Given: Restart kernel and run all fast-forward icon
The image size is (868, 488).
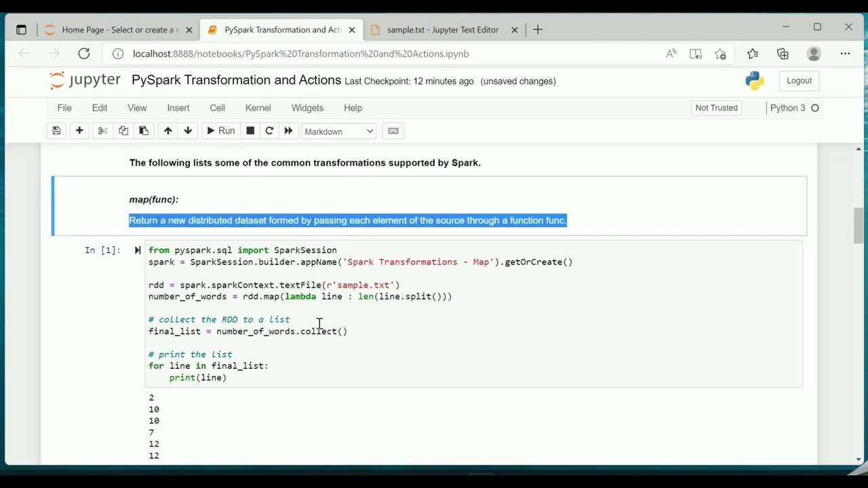Looking at the screenshot, I should (x=288, y=131).
